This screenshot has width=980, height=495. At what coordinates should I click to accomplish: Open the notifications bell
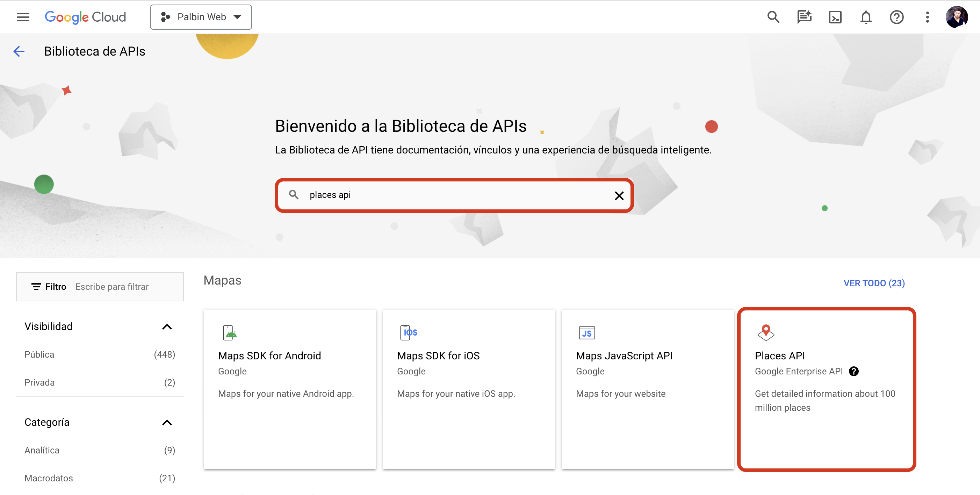coord(866,17)
